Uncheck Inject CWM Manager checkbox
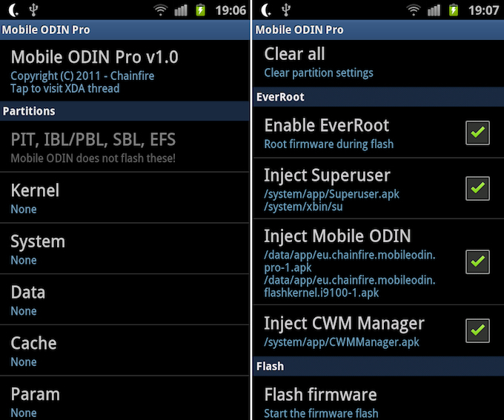This screenshot has width=504, height=420. point(477,330)
